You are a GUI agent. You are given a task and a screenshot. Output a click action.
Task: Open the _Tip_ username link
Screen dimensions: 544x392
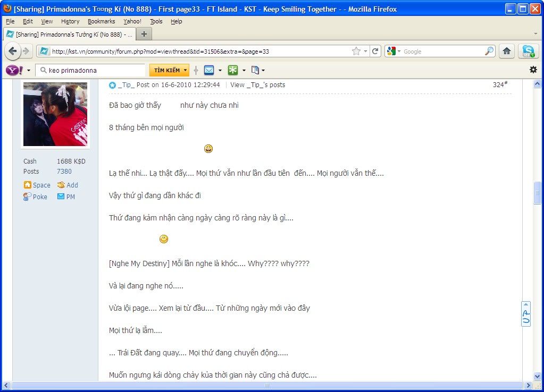[126, 85]
